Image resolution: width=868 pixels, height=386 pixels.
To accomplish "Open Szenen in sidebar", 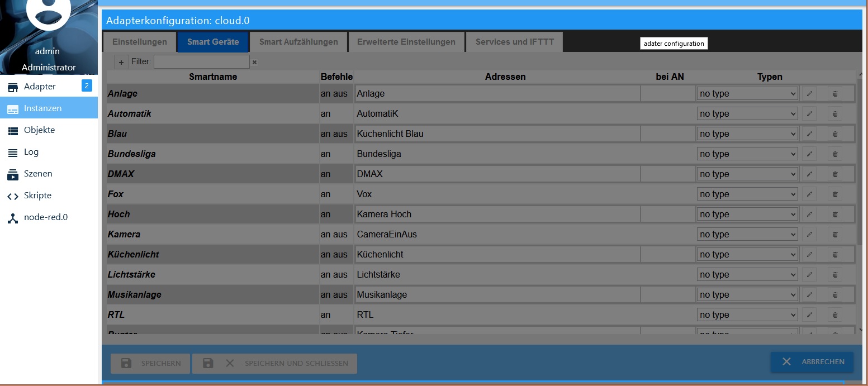I will (49, 174).
